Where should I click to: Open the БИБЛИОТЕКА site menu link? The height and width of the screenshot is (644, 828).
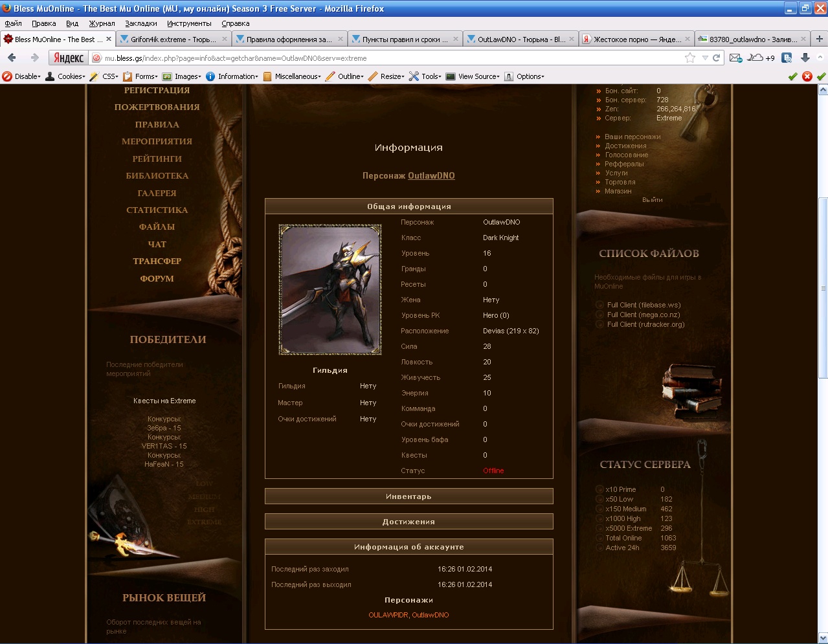click(157, 175)
